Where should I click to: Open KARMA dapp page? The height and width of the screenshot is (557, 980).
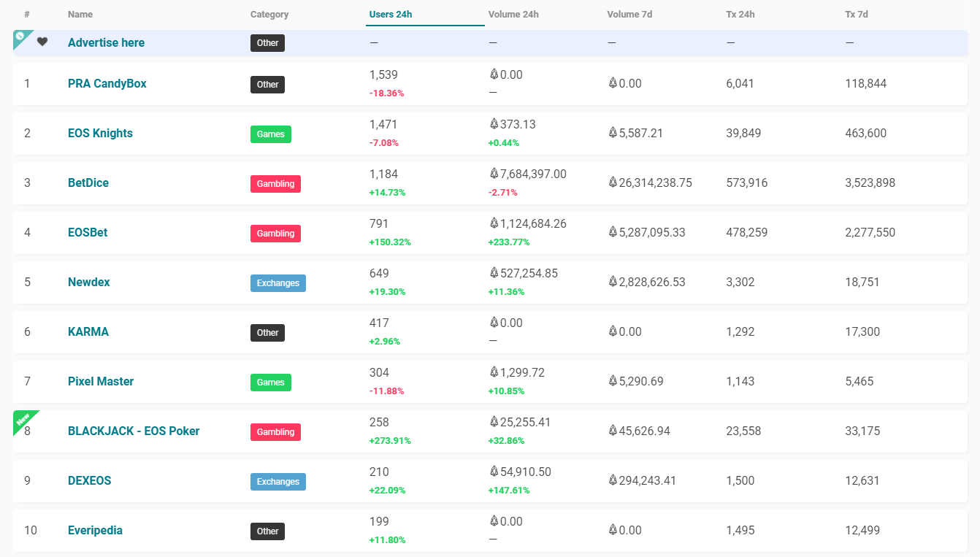(x=88, y=331)
